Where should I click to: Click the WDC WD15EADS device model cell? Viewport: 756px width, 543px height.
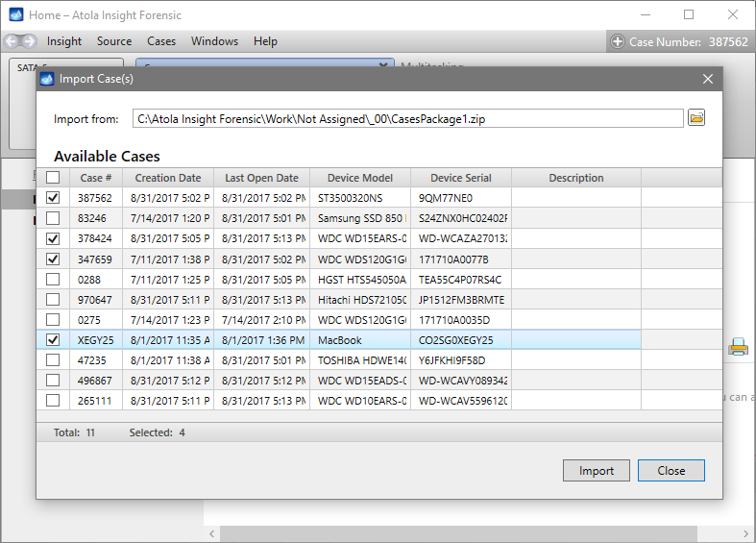360,381
